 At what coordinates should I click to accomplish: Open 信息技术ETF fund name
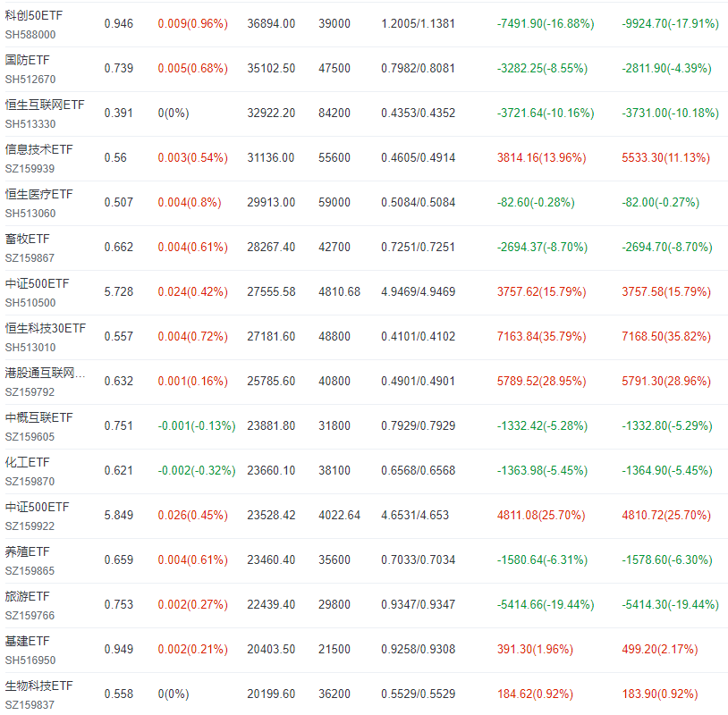39,149
